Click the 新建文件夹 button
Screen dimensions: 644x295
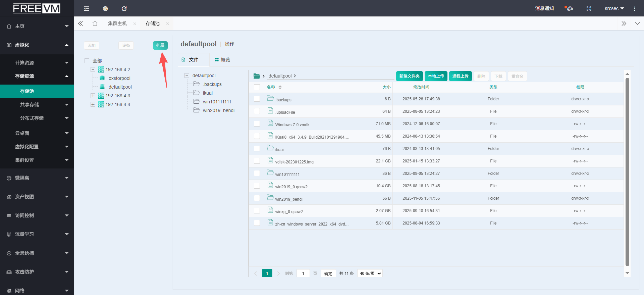tap(409, 76)
